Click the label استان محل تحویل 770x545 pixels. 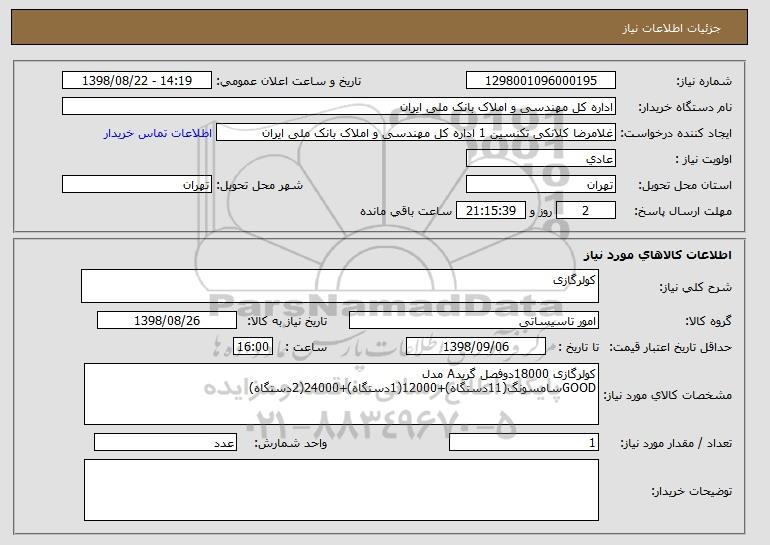pyautogui.click(x=685, y=186)
